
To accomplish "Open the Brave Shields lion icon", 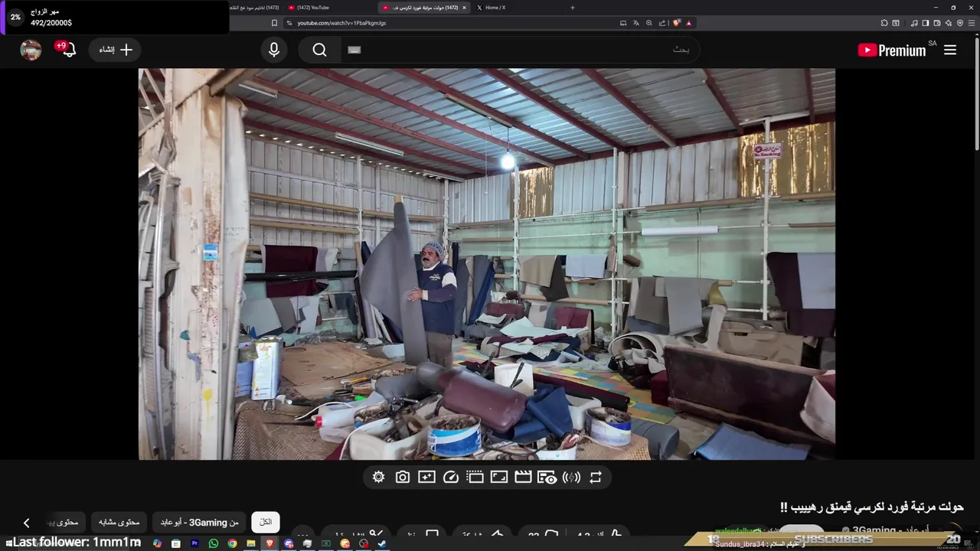I will click(x=677, y=23).
